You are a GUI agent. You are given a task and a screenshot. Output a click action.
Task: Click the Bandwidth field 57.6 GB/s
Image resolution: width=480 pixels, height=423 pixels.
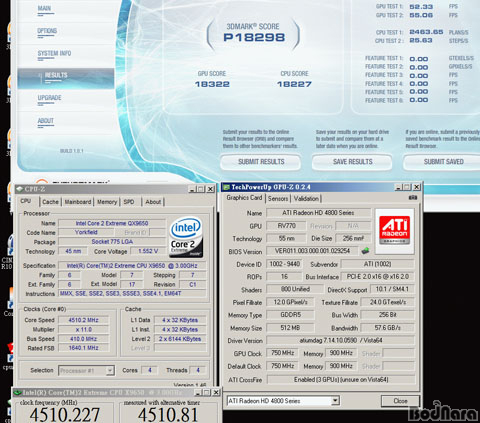[x=388, y=328]
